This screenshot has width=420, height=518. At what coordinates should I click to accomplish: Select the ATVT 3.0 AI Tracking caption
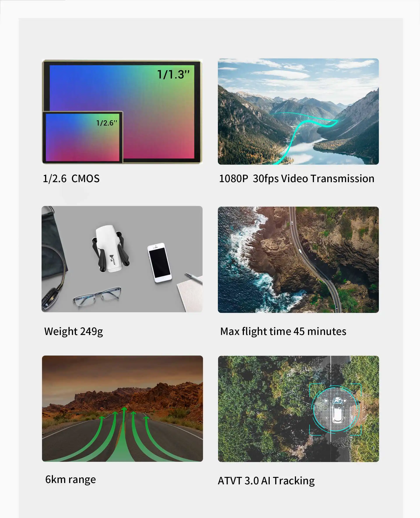click(266, 481)
